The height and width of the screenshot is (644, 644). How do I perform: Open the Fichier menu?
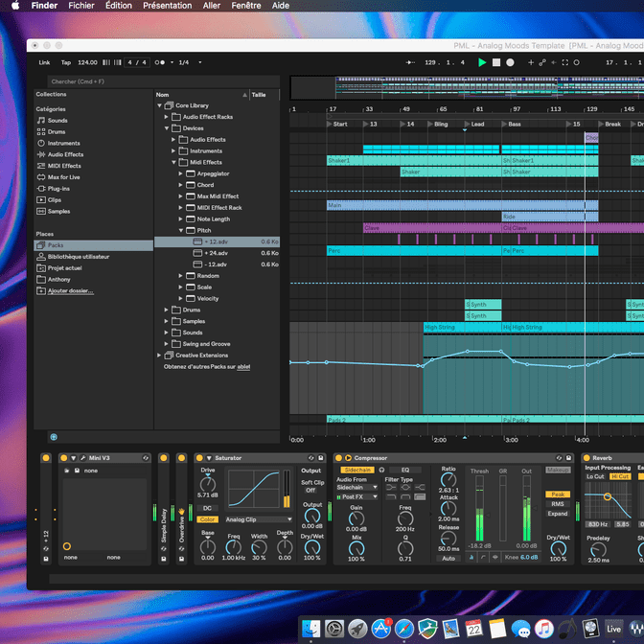point(81,6)
